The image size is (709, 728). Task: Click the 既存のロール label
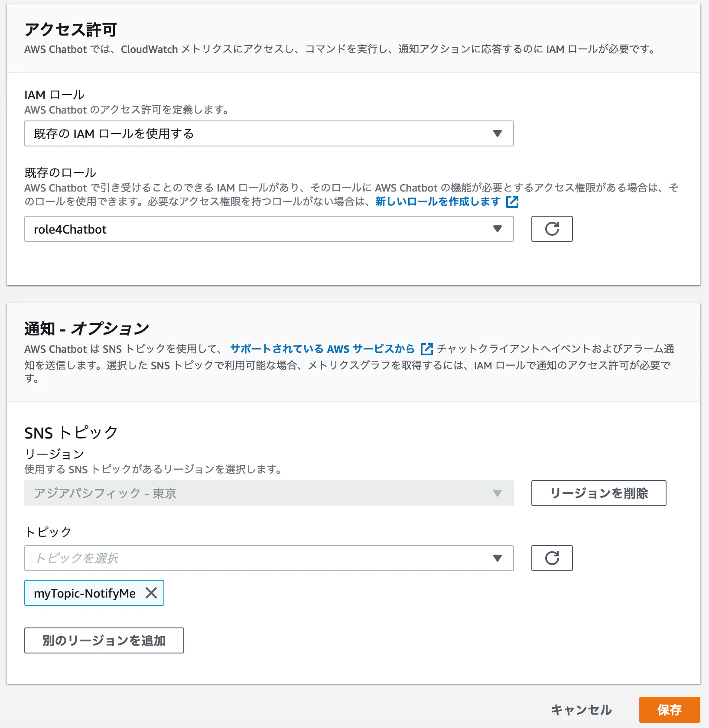tap(60, 172)
